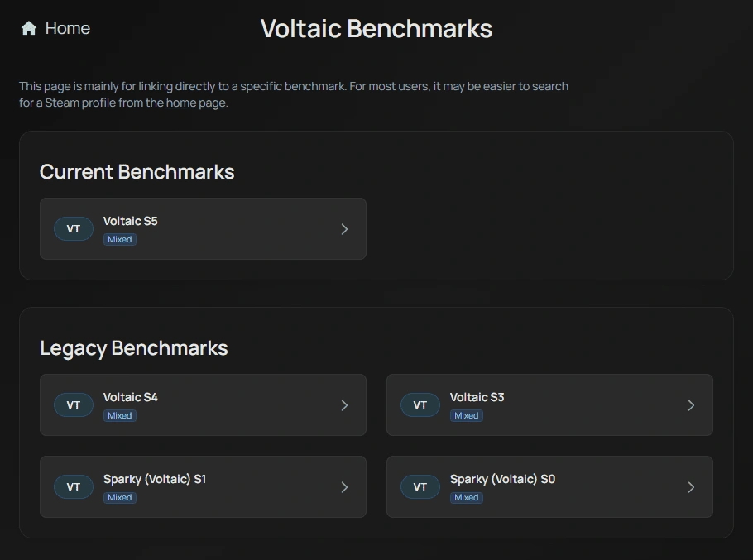Expand Voltaic S5 using its chevron arrow
This screenshot has width=753, height=560.
[345, 229]
